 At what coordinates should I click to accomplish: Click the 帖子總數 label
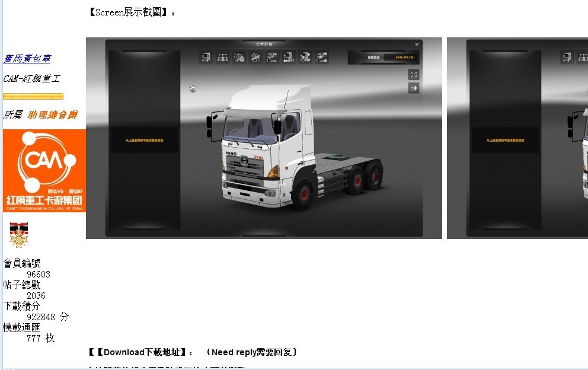pyautogui.click(x=22, y=285)
